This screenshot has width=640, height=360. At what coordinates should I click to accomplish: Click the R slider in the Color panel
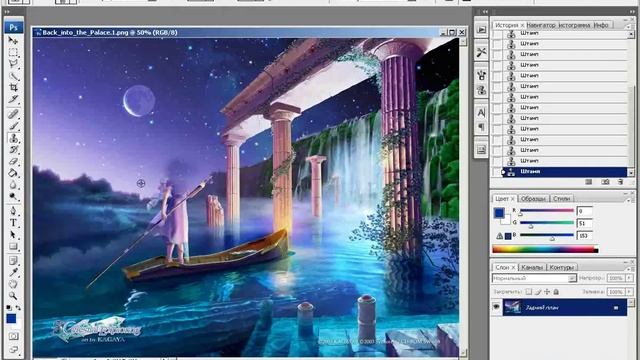[547, 211]
